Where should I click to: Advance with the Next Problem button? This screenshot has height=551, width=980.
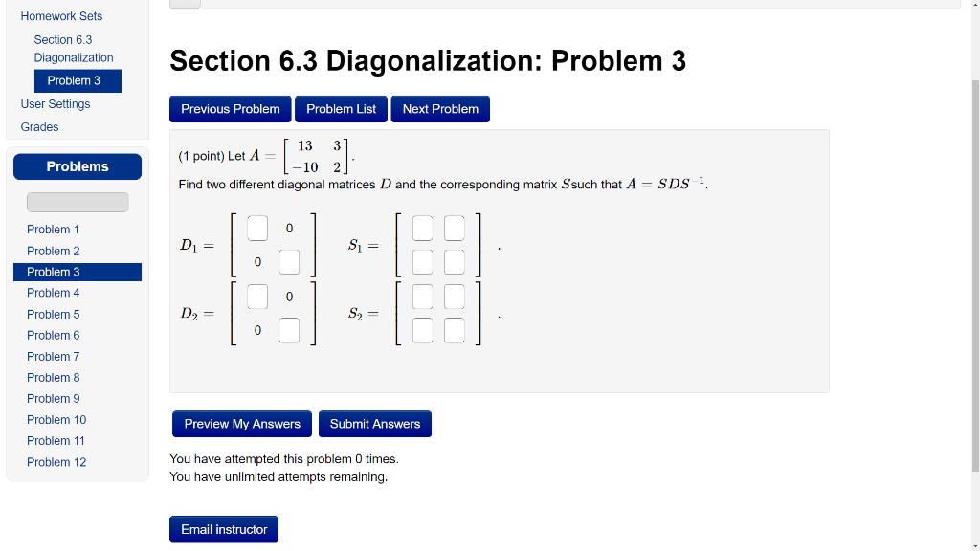[x=440, y=108]
